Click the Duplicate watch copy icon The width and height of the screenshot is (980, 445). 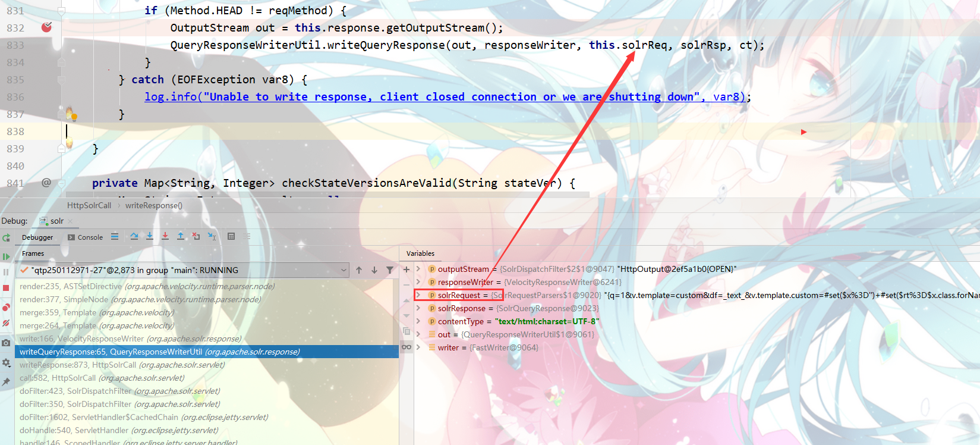(x=407, y=331)
